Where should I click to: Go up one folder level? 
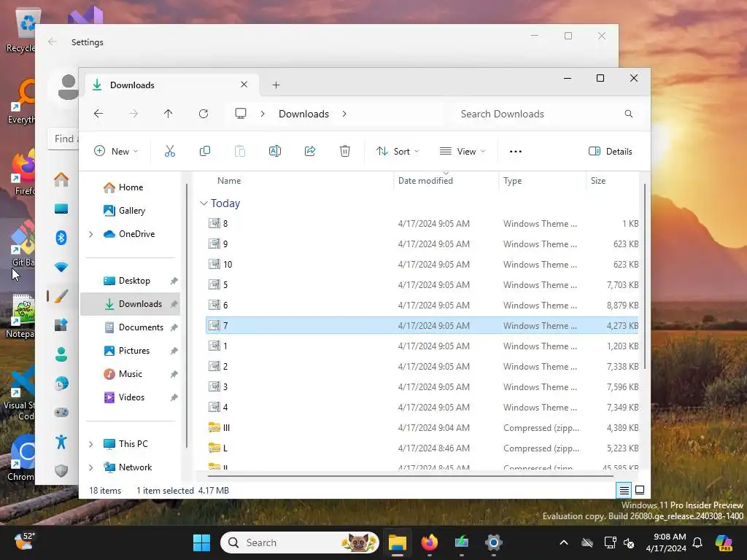[169, 114]
